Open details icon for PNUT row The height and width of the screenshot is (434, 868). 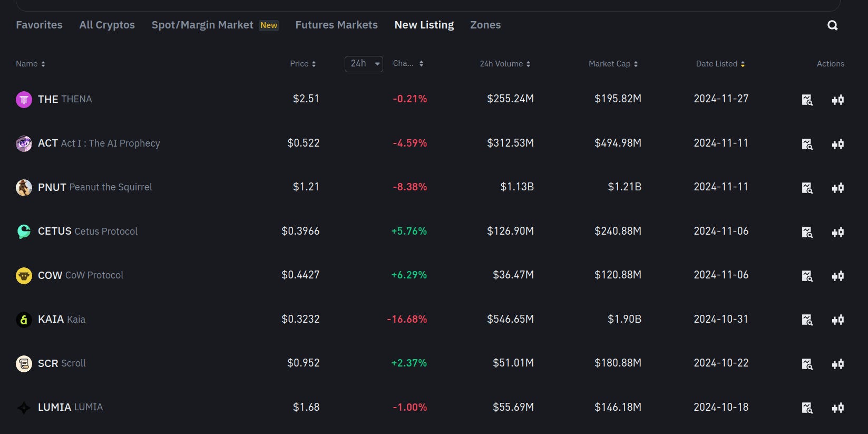[807, 188]
